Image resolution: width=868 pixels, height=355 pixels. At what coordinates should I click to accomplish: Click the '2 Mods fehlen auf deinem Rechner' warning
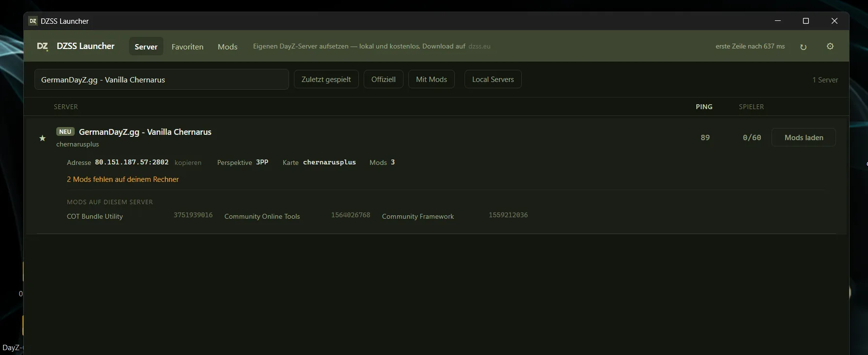pyautogui.click(x=123, y=179)
